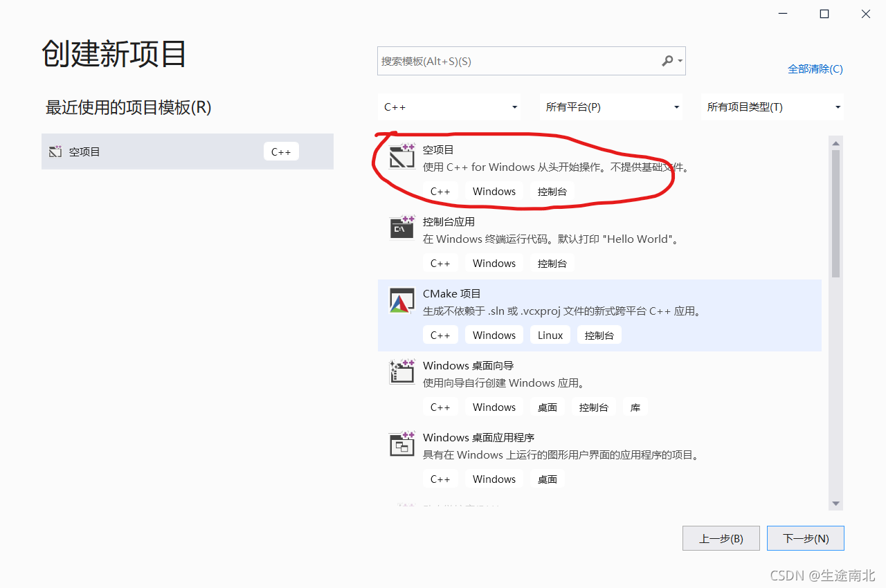Click the 库 tag under Windows 桌面向导
Image resolution: width=886 pixels, height=588 pixels.
[x=635, y=407]
